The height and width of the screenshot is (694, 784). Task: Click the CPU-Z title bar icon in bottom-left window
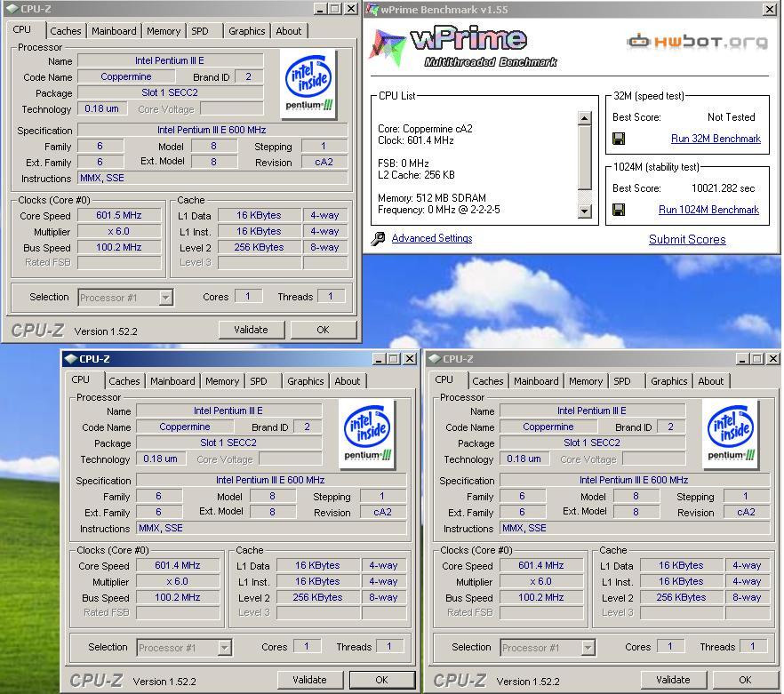71,358
